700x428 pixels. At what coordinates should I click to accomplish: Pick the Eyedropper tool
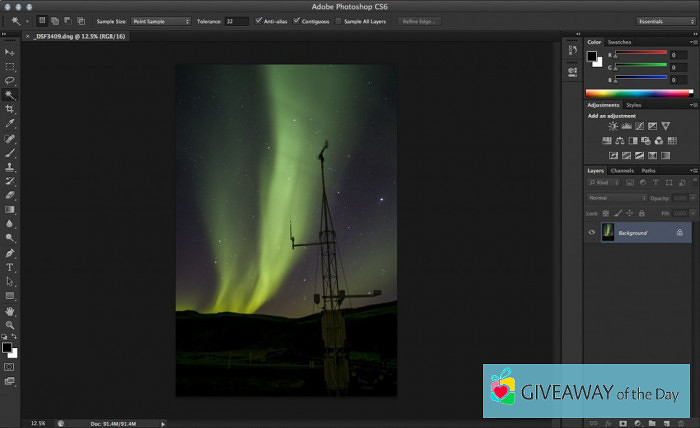coord(10,124)
